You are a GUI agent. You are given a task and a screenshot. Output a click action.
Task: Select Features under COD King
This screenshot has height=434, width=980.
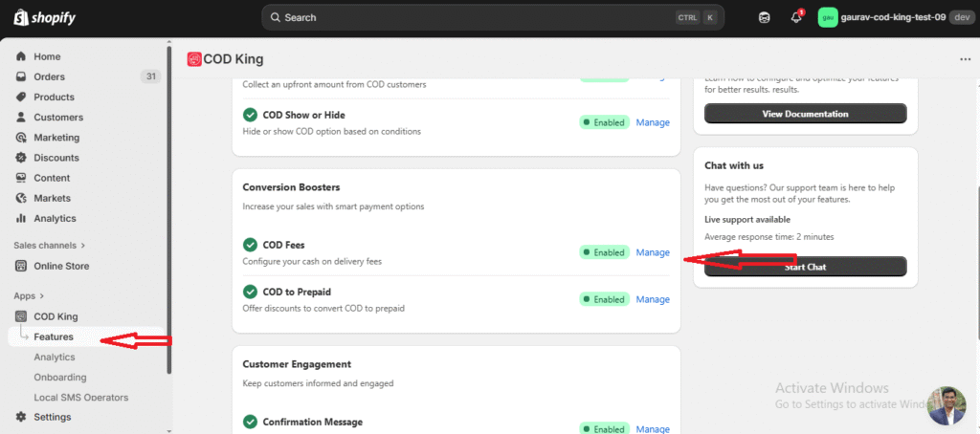54,336
